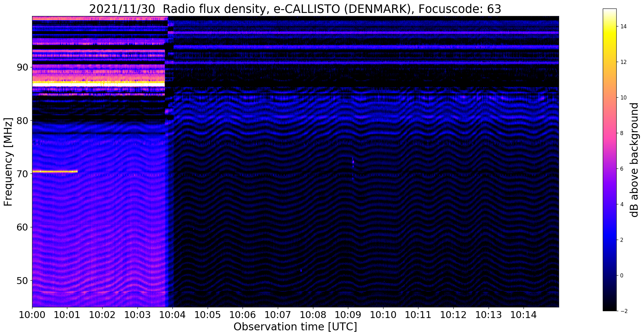Click the 80 MHz frequency tick label
The image size is (644, 336).
tap(23, 120)
